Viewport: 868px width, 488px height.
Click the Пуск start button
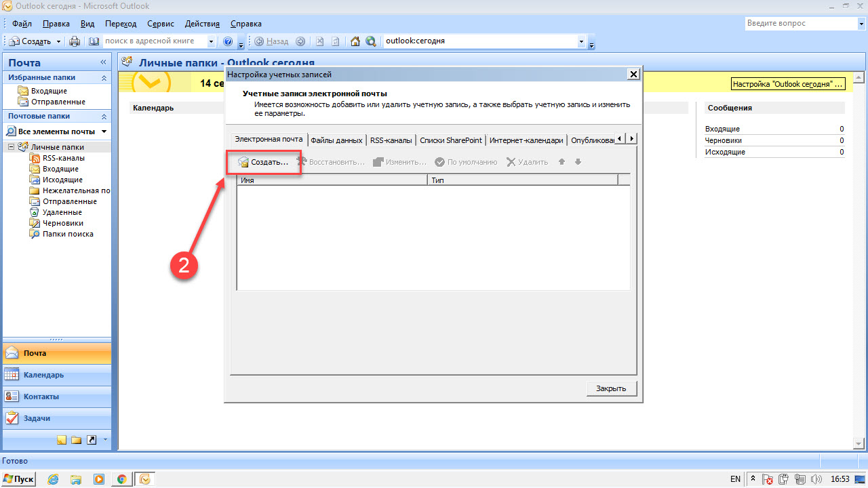(19, 479)
